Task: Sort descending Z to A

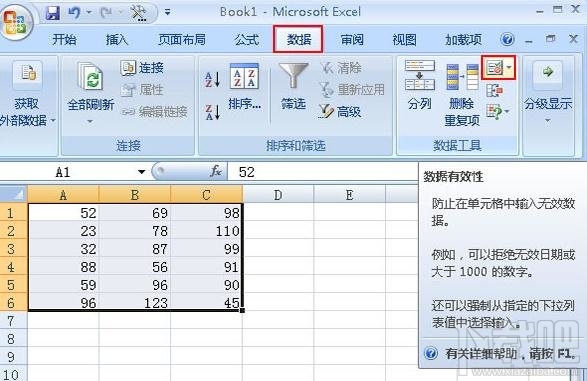Action: (212, 112)
